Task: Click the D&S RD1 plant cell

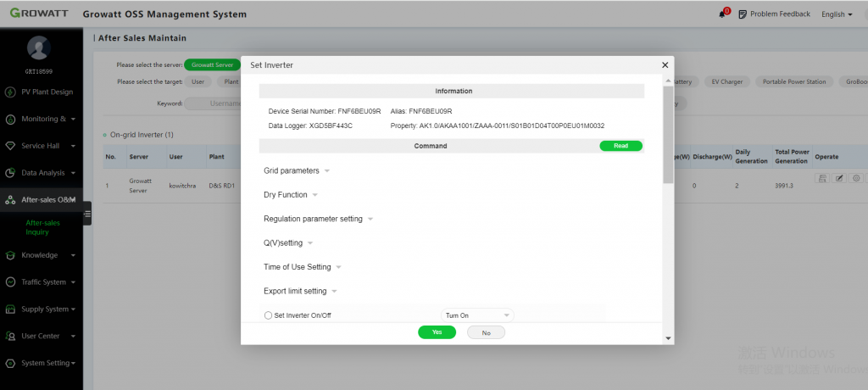Action: click(221, 186)
